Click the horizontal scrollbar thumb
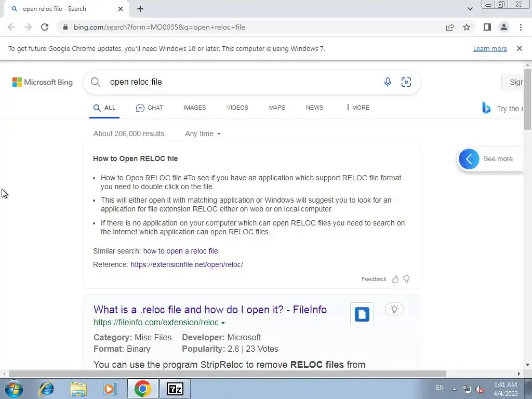Viewport: 532px width, 399px height. pos(228,374)
